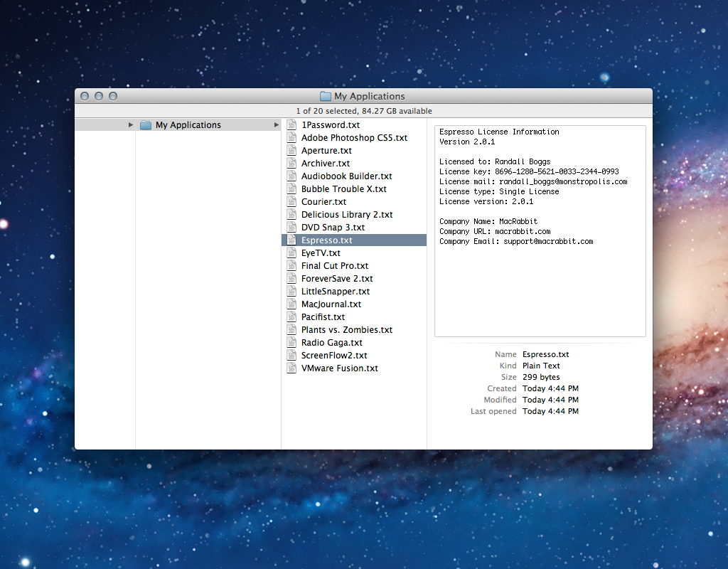Click the Adobe Photoshop CS5.txt file icon
Image resolution: width=728 pixels, height=569 pixels.
(291, 137)
